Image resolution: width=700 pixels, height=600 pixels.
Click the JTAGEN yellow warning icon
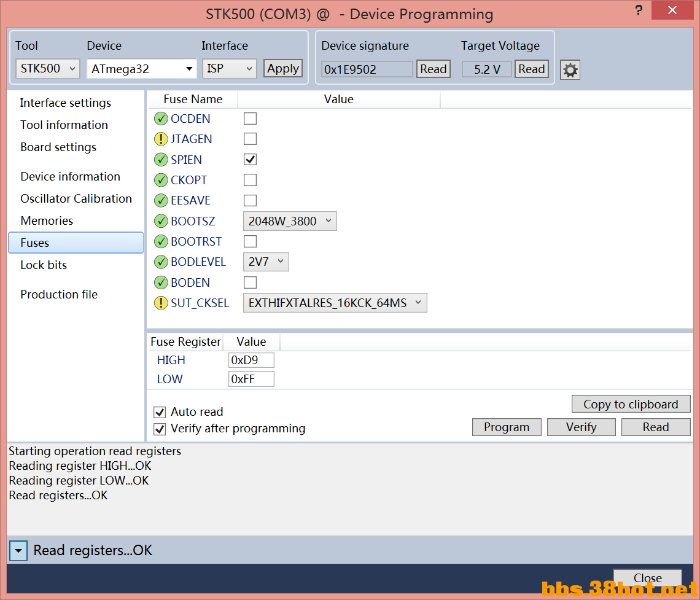(161, 139)
